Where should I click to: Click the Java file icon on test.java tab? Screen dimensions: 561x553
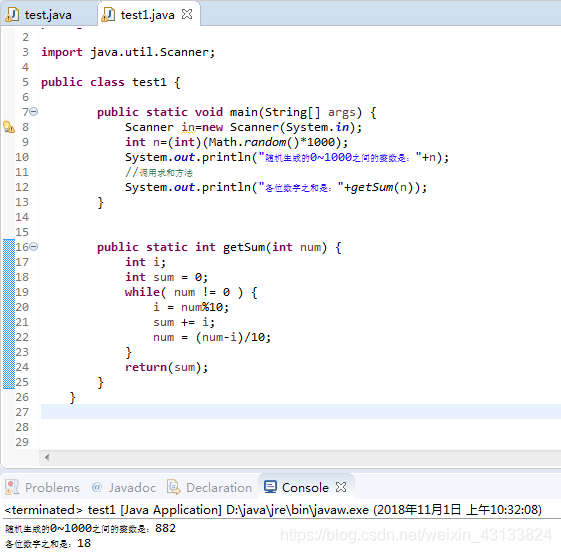tap(12, 15)
